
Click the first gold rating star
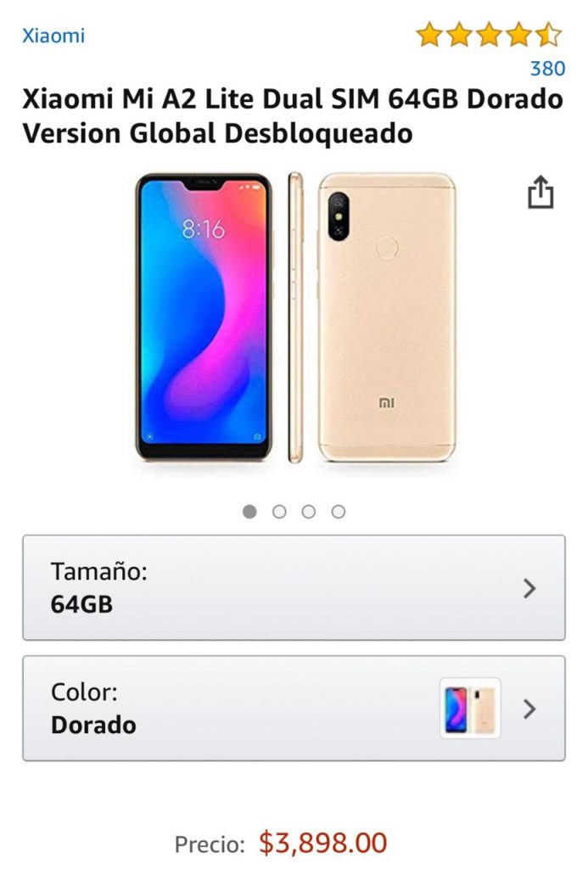coord(429,34)
